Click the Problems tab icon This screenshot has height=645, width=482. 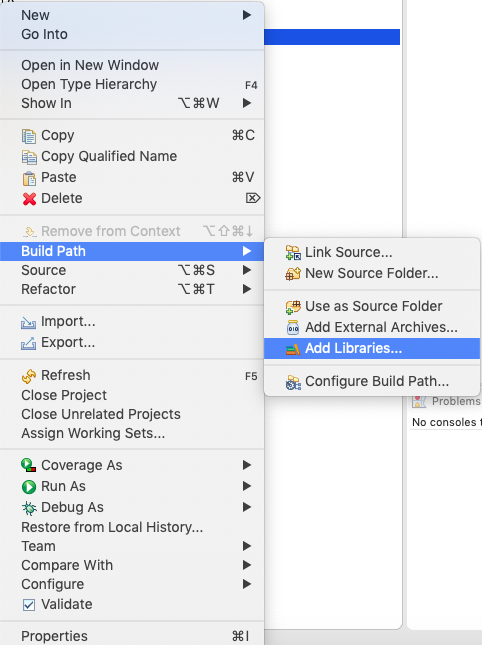click(x=419, y=401)
